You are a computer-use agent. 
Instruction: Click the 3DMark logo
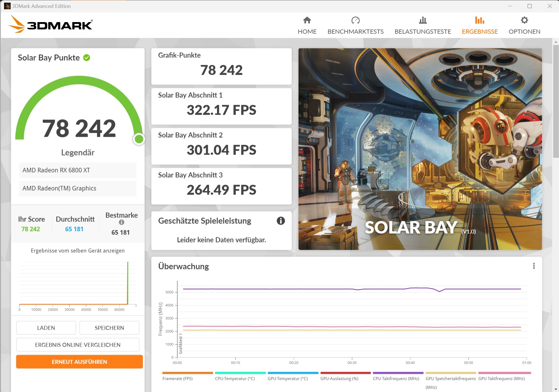(x=51, y=25)
